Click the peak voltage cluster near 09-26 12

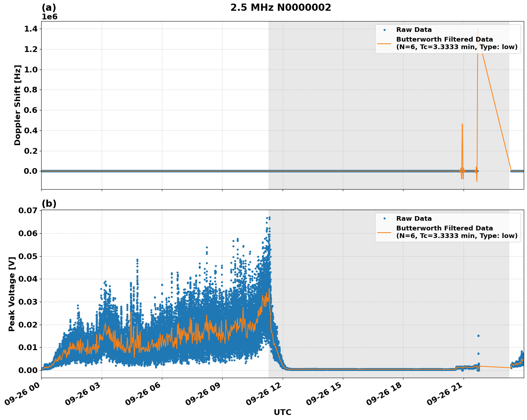267,229
